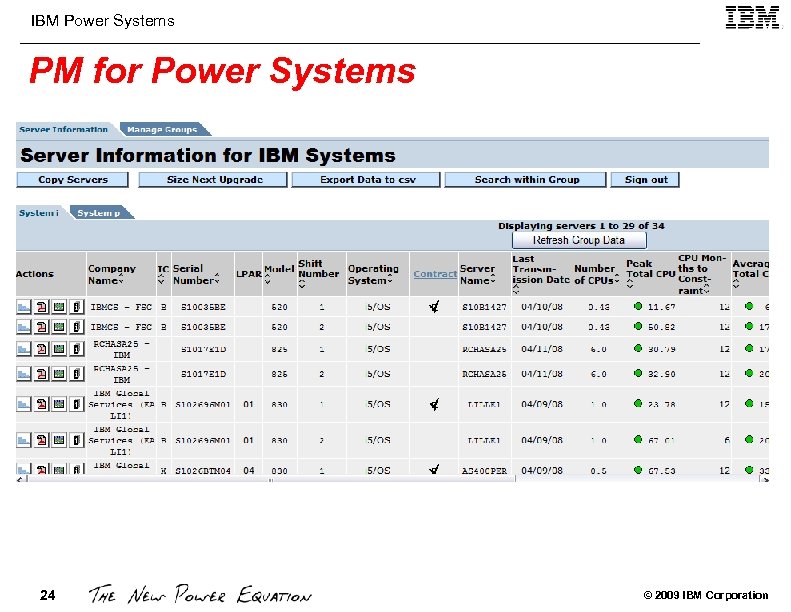The height and width of the screenshot is (612, 791).
Task: Click the Displaying servers 1 to 29 of 34 text
Action: point(581,226)
